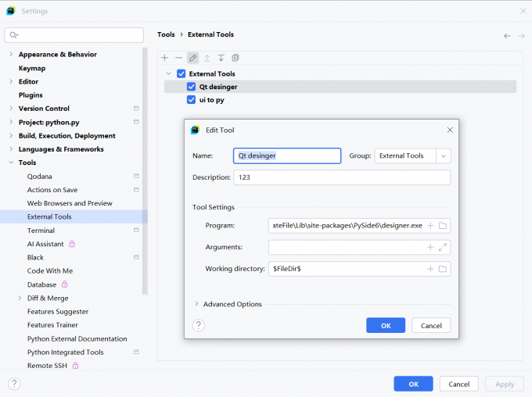The height and width of the screenshot is (397, 532).
Task: Toggle the External Tools group checkbox
Action: 182,73
